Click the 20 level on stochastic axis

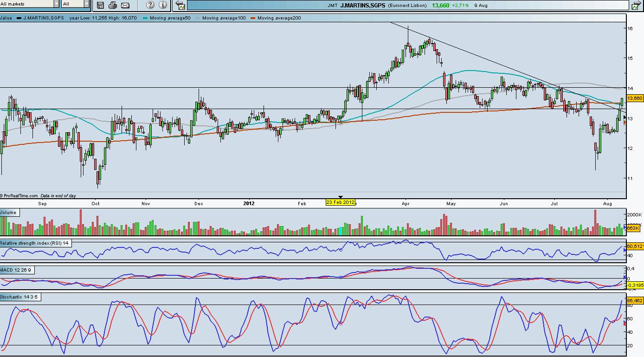pyautogui.click(x=631, y=345)
